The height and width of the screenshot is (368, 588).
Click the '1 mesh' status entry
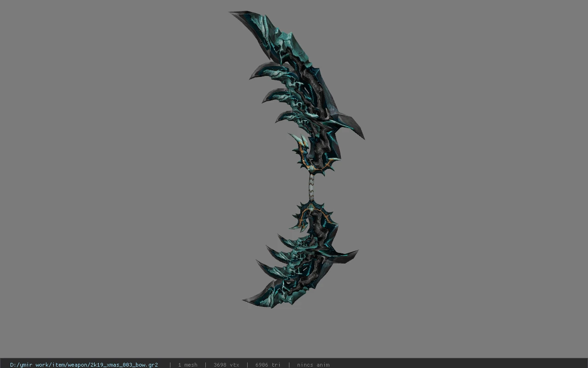pyautogui.click(x=187, y=365)
